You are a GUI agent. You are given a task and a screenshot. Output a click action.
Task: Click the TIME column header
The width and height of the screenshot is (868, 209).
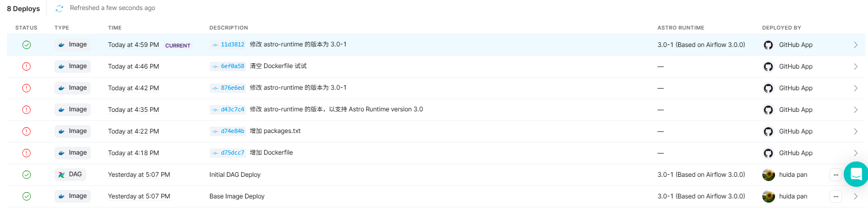[115, 28]
